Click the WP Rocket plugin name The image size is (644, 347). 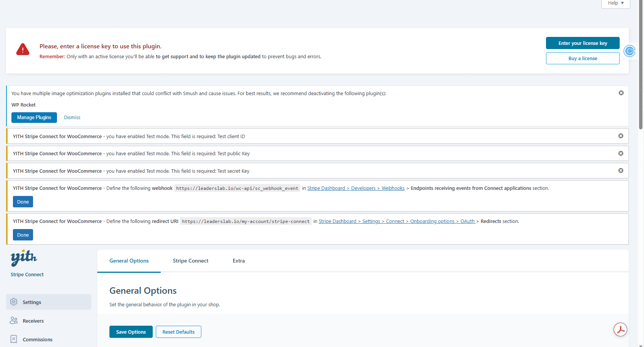(x=24, y=105)
